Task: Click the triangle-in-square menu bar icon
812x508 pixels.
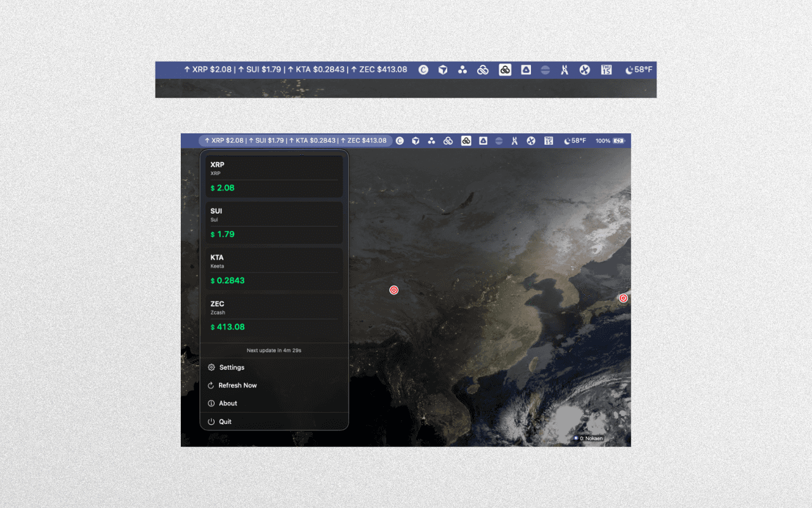Action: point(483,140)
